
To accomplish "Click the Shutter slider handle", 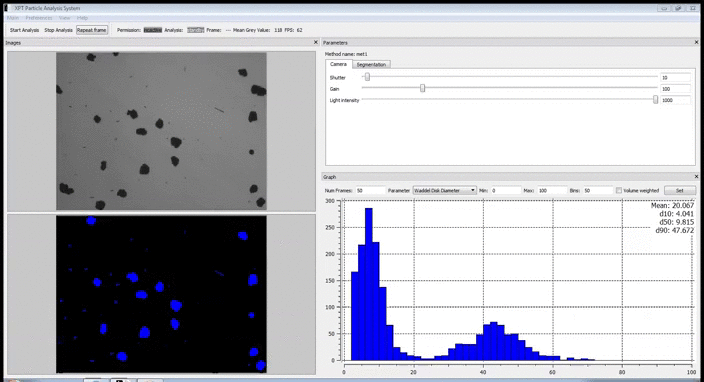I will 367,77.
